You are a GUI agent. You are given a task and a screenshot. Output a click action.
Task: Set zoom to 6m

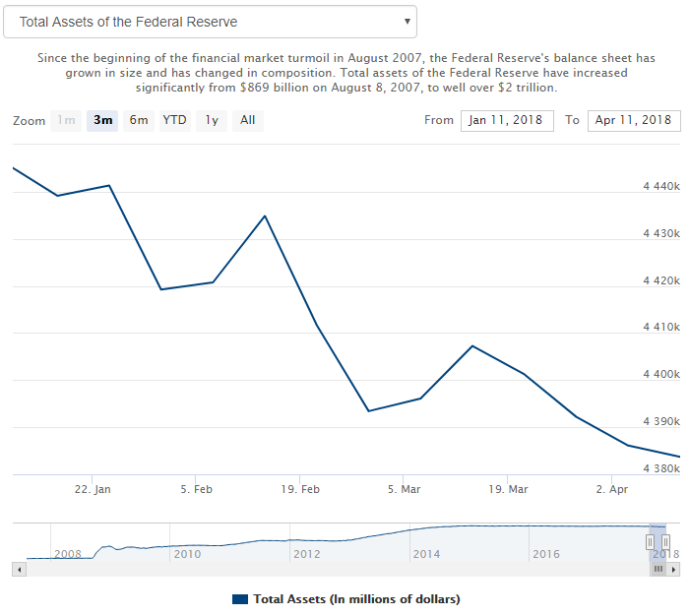(x=139, y=120)
